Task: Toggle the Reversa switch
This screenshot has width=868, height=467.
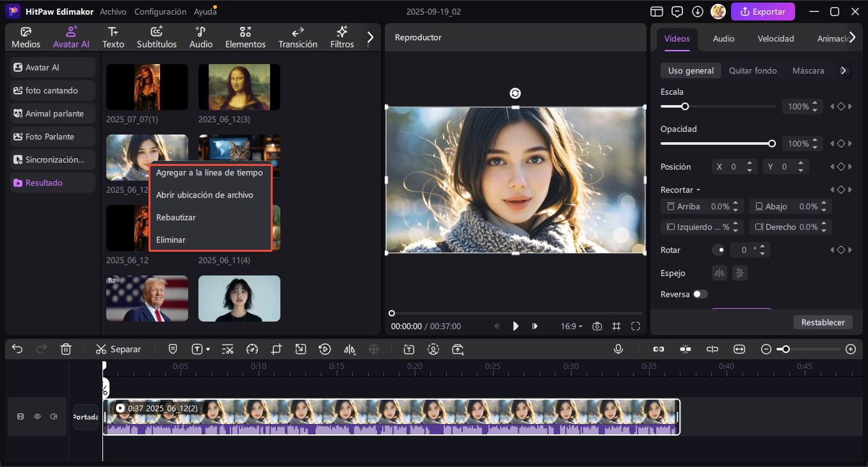Action: pos(701,294)
